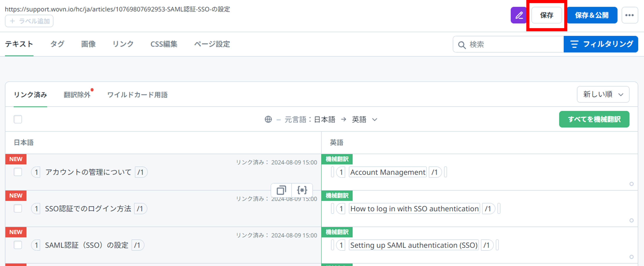Click the text SAML認証（SSO）の設定
The height and width of the screenshot is (266, 644).
pos(87,245)
